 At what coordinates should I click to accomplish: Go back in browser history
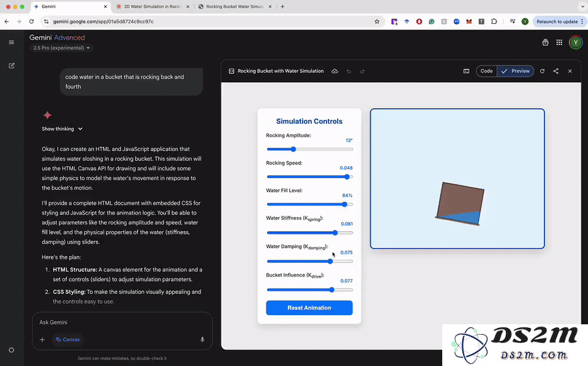7,21
